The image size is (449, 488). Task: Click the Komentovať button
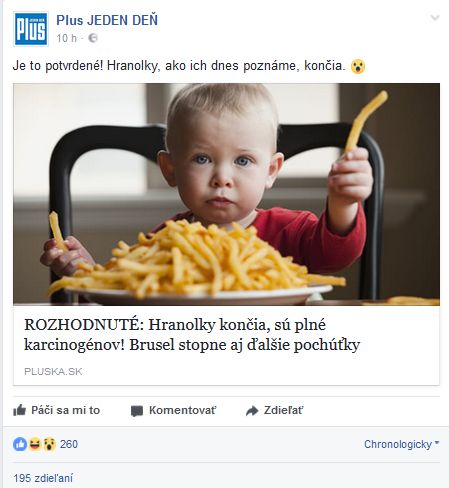(173, 410)
